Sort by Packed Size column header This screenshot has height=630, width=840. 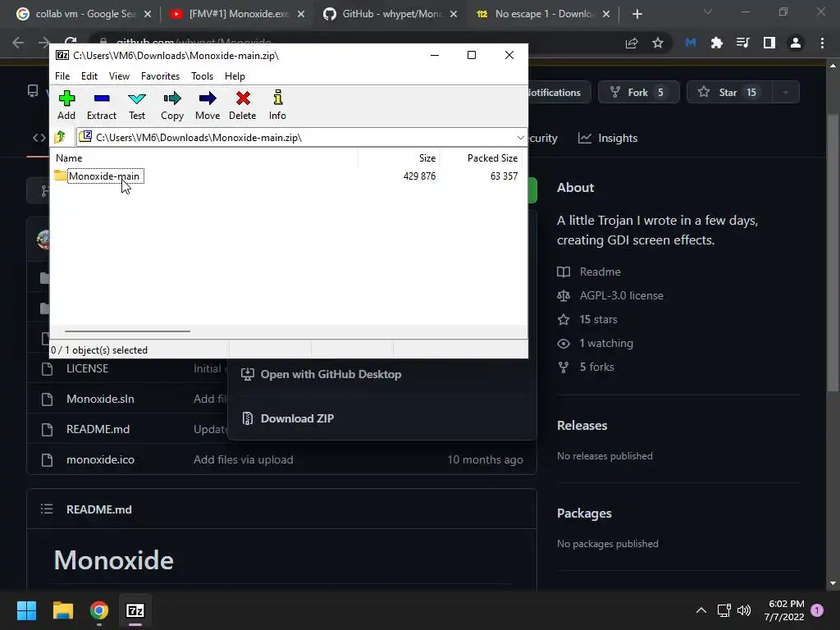tap(492, 158)
